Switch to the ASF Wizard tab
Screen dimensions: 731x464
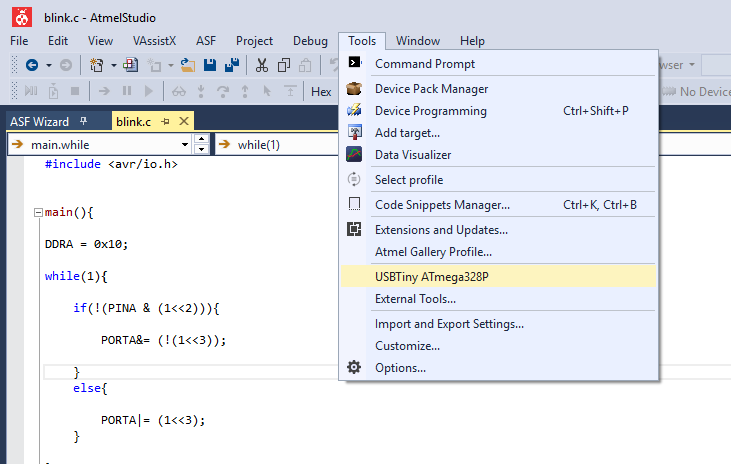(40, 122)
